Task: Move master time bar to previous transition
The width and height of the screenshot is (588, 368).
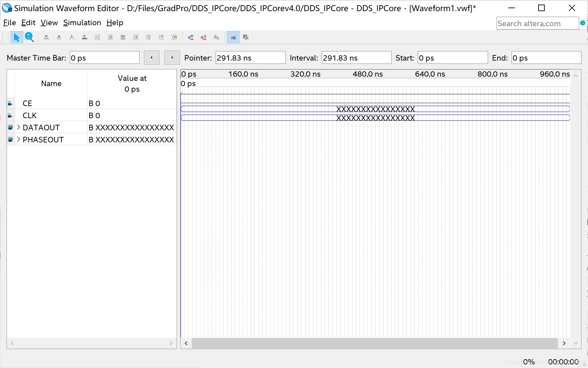Action: point(152,58)
